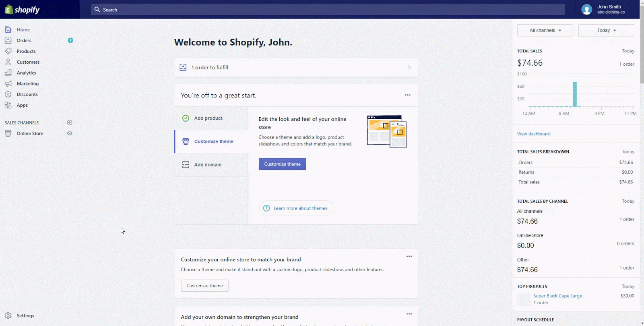Image resolution: width=644 pixels, height=326 pixels.
Task: Click the Super Black Cape Large thumbnail
Action: pos(524,299)
